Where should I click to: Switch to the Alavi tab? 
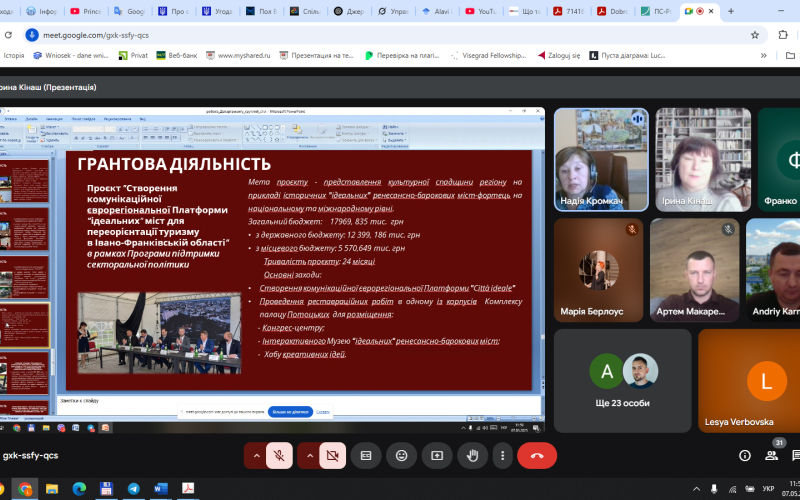pyautogui.click(x=437, y=11)
